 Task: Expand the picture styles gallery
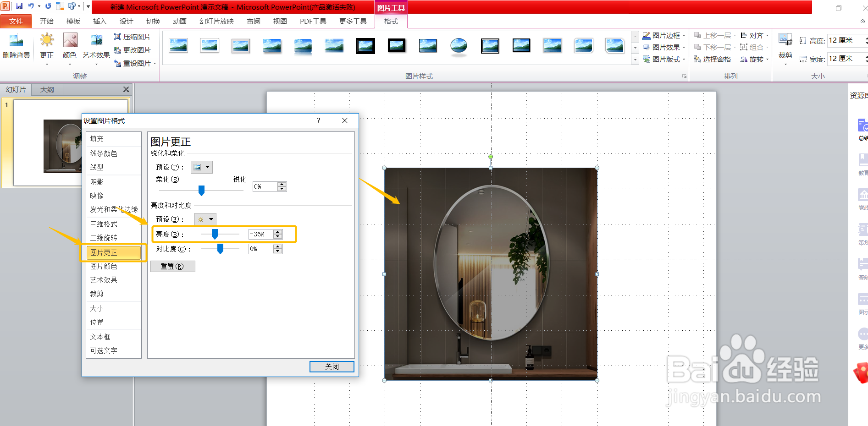[x=635, y=60]
